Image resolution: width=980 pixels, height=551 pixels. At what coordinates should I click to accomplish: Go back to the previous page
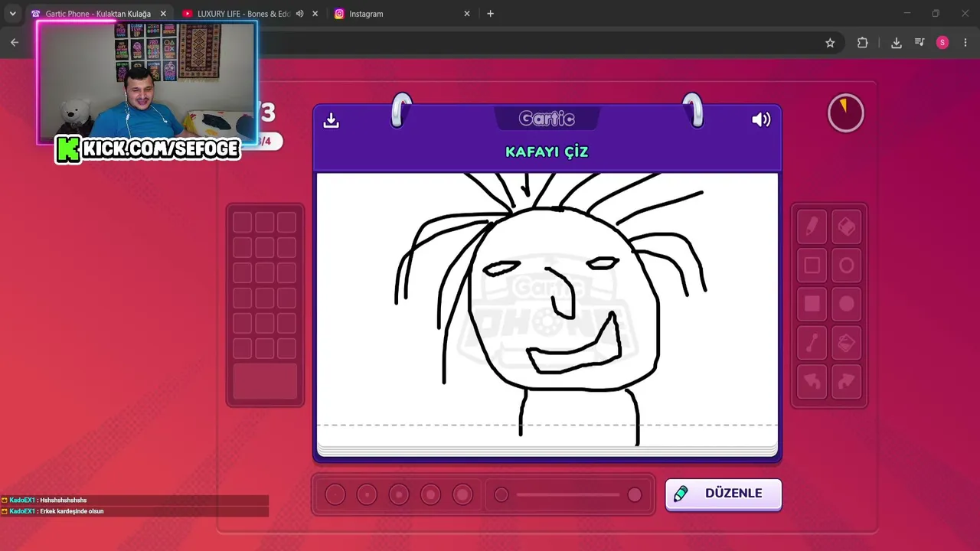[x=15, y=43]
